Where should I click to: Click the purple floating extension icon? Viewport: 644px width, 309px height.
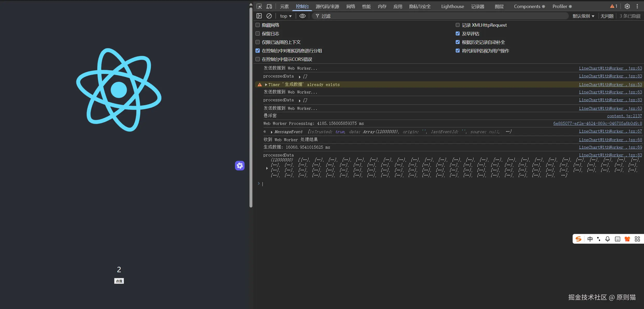point(240,166)
